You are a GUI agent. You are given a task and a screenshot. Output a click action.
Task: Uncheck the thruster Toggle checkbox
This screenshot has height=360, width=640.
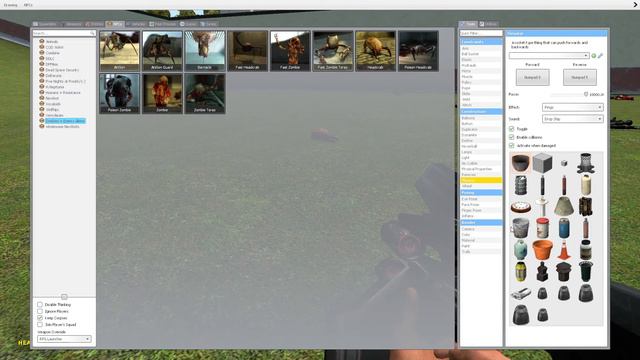[x=511, y=129]
